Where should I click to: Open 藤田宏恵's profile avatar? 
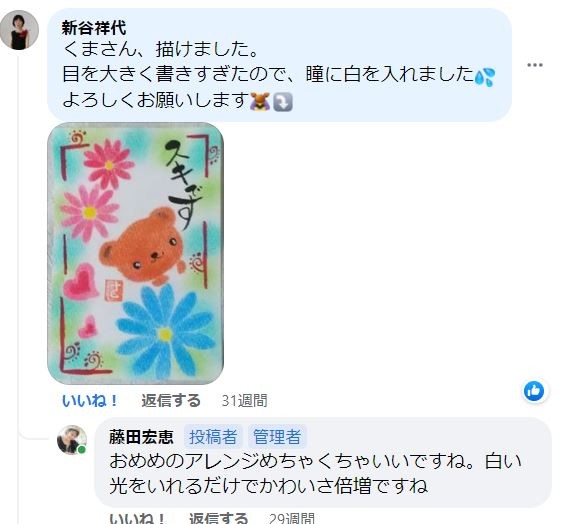72,440
